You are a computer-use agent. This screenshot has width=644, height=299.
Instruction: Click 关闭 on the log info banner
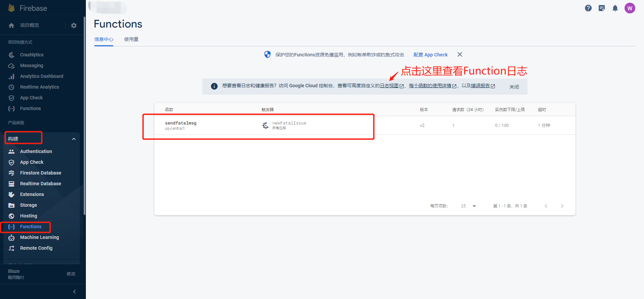click(514, 87)
